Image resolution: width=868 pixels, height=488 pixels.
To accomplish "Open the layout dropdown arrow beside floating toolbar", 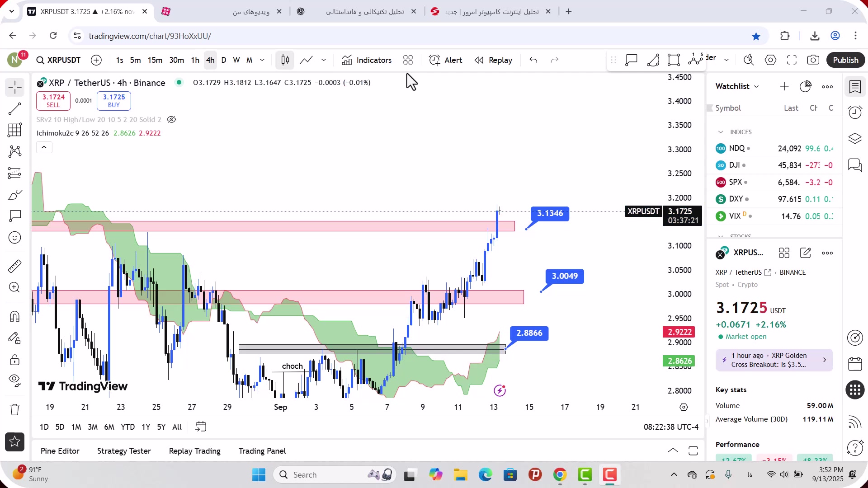I will pos(726,60).
